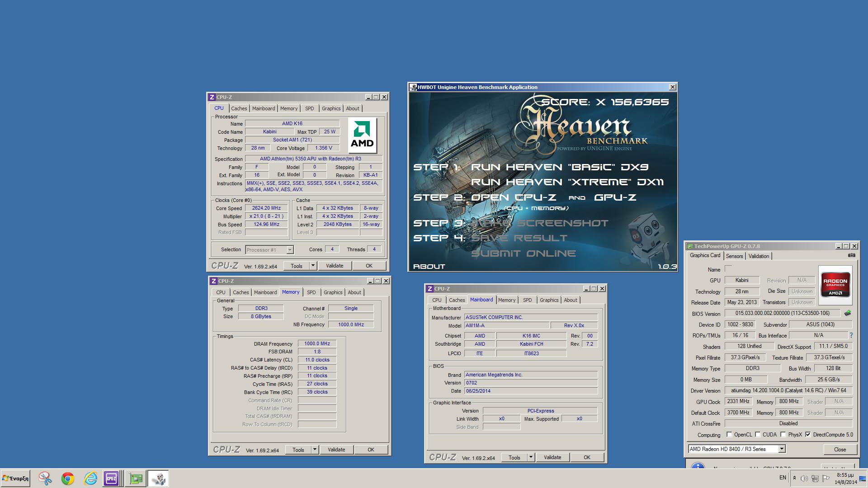
Task: Open the Snipping Tool from the taskbar
Action: (45, 478)
